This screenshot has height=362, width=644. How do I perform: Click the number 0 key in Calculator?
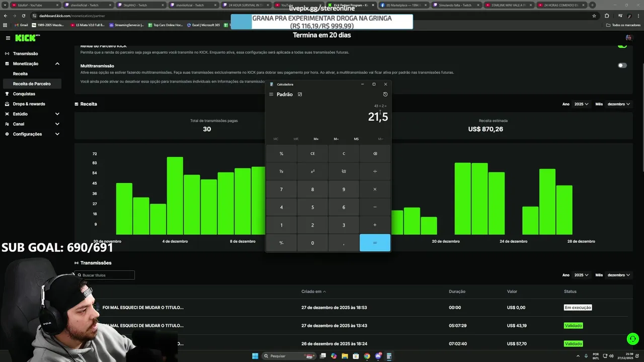pos(312,243)
